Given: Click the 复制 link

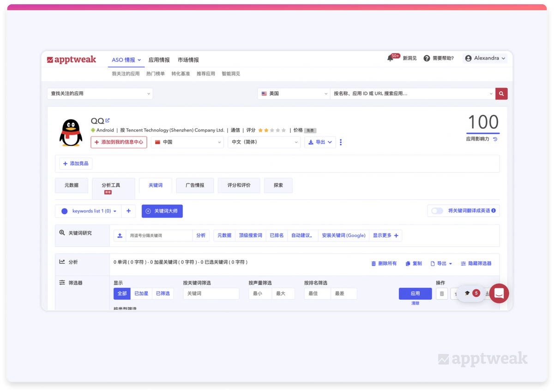Looking at the screenshot, I should click(414, 263).
